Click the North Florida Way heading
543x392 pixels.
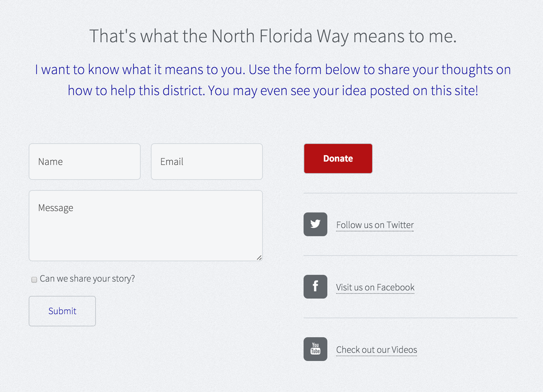[273, 36]
